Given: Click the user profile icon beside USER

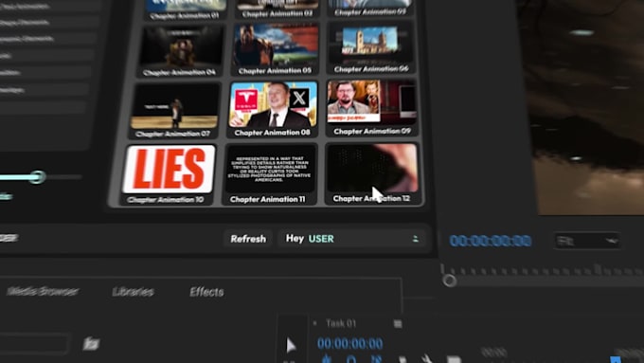Looking at the screenshot, I should point(415,239).
